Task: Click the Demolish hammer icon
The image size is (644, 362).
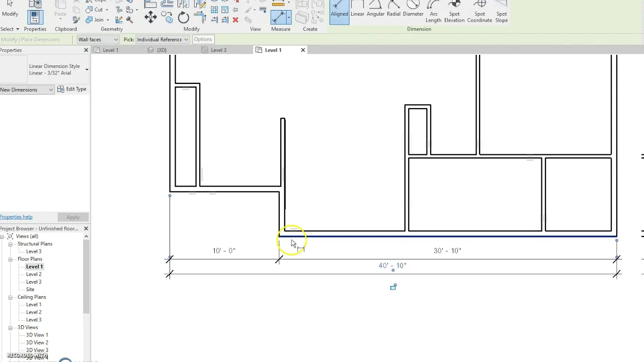Action: click(129, 20)
